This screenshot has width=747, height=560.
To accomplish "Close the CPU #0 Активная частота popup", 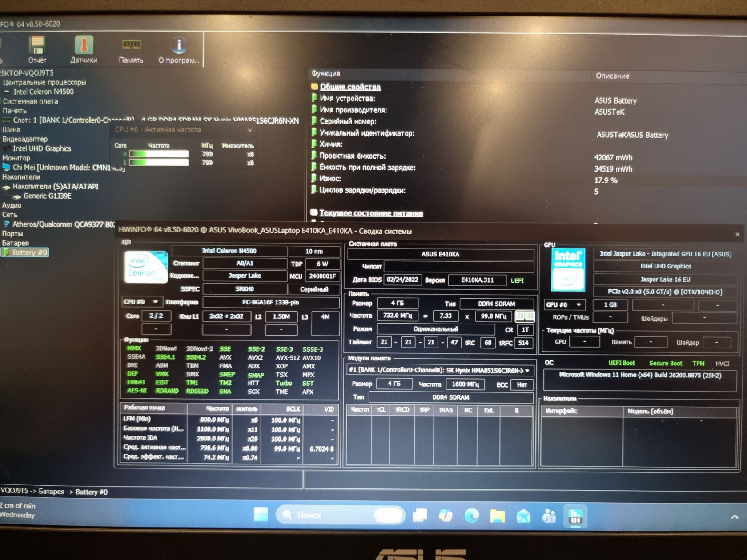I will (250, 130).
